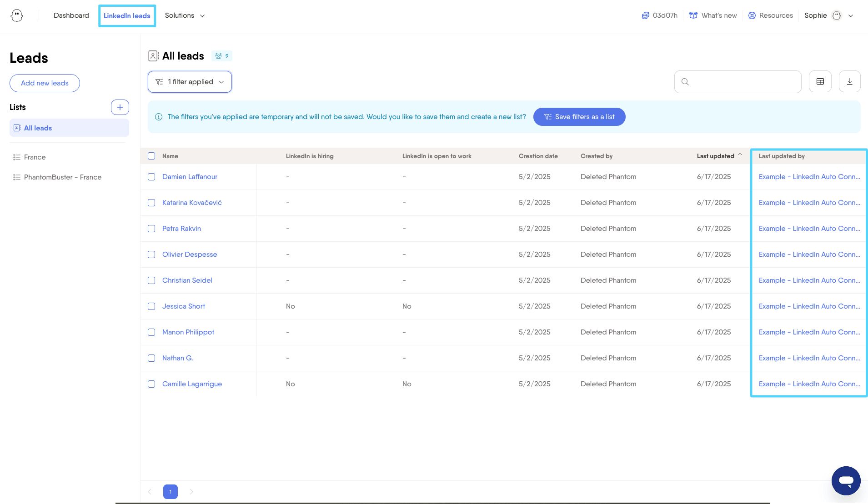Screen dimensions: 868x504
Task: Click the info icon in filter banner
Action: pos(159,117)
